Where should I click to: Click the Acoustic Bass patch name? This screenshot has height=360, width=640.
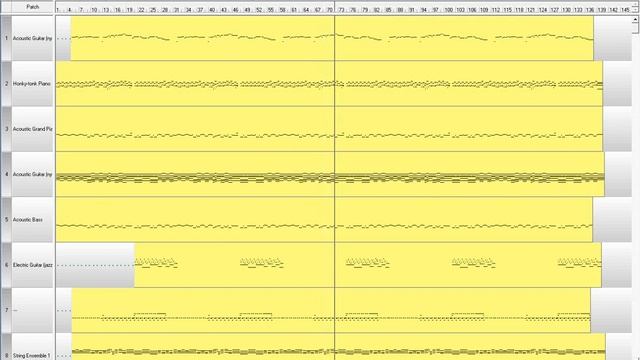28,220
